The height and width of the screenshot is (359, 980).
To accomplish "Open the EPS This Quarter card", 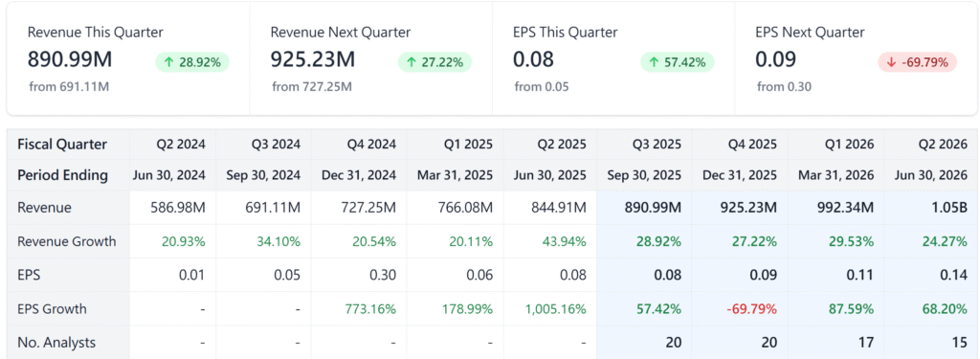I will tap(613, 59).
